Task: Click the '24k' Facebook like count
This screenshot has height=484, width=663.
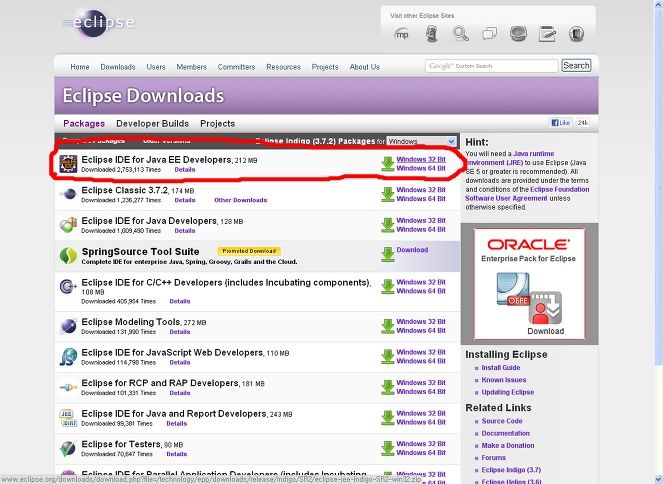Action: [583, 123]
